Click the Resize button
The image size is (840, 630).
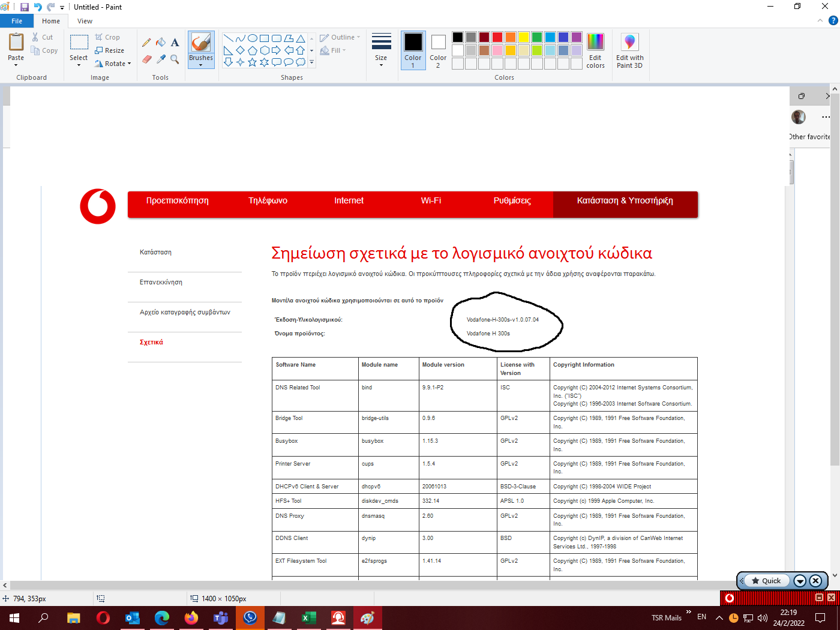pos(109,50)
